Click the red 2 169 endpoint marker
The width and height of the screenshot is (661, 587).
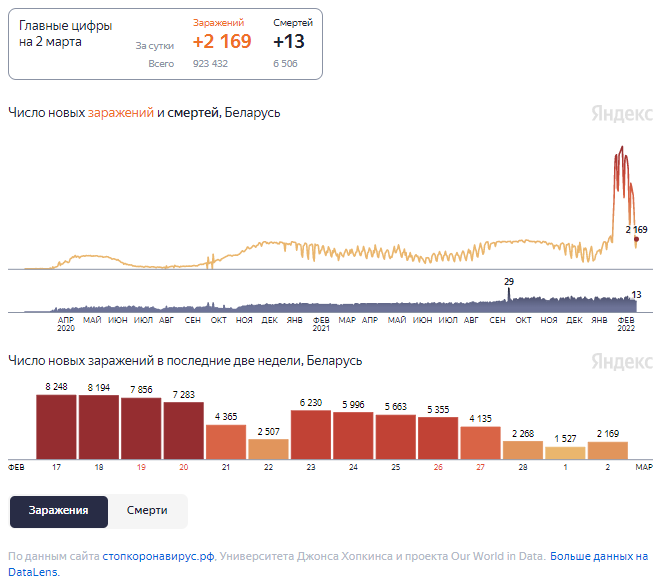(636, 239)
